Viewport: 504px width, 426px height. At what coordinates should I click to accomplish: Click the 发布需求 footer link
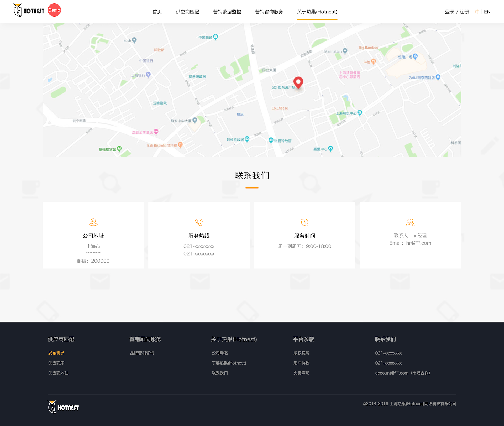(56, 353)
